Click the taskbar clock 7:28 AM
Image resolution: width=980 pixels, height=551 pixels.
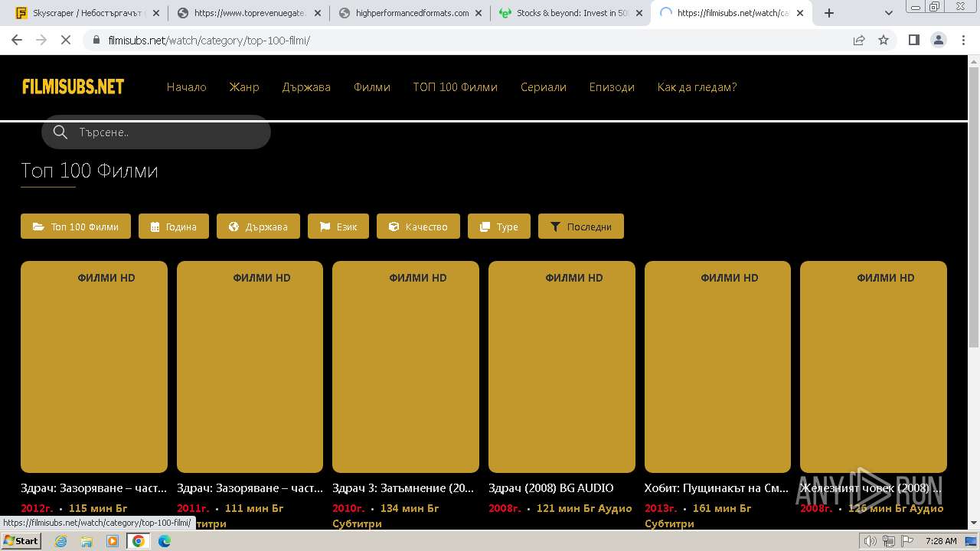941,541
